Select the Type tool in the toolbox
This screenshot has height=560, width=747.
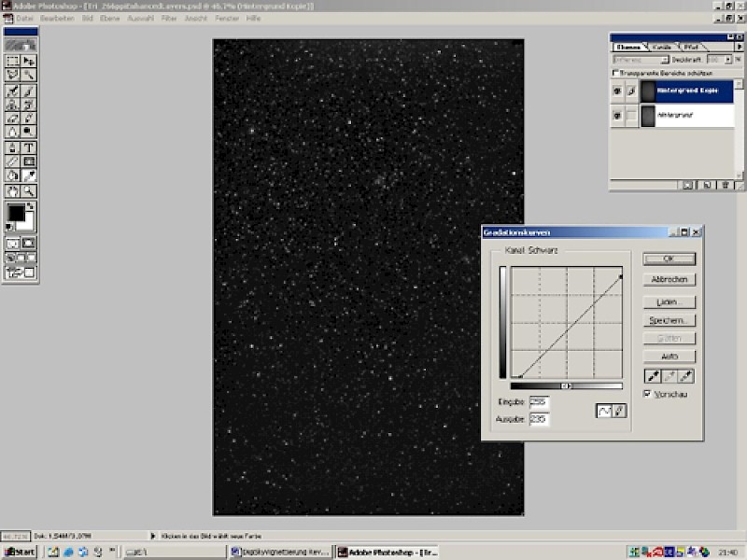point(29,147)
